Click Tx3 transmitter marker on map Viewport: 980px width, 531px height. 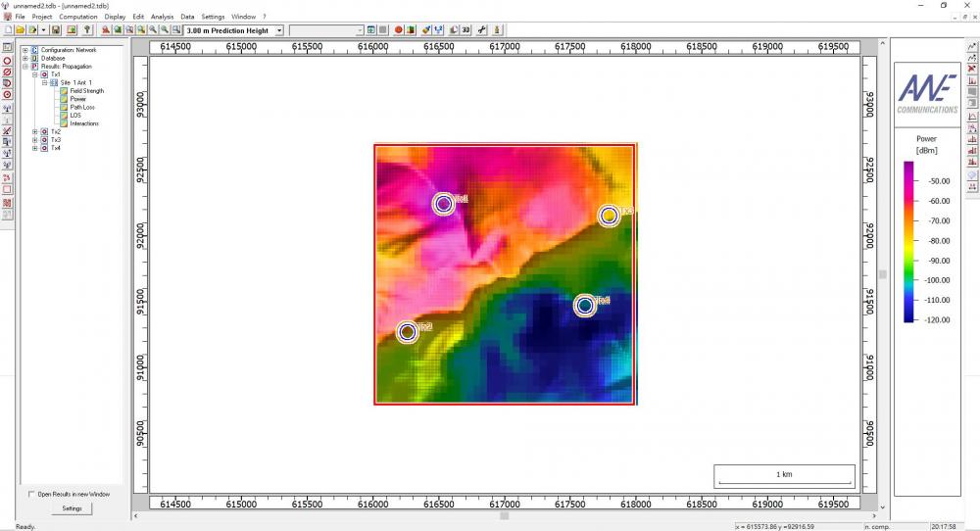[609, 216]
